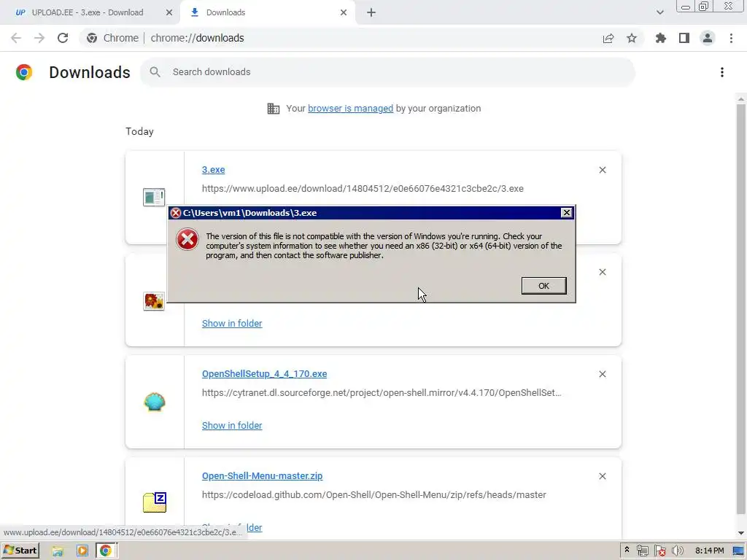Click the Chrome taskbar button
The height and width of the screenshot is (560, 747).
[x=106, y=551]
